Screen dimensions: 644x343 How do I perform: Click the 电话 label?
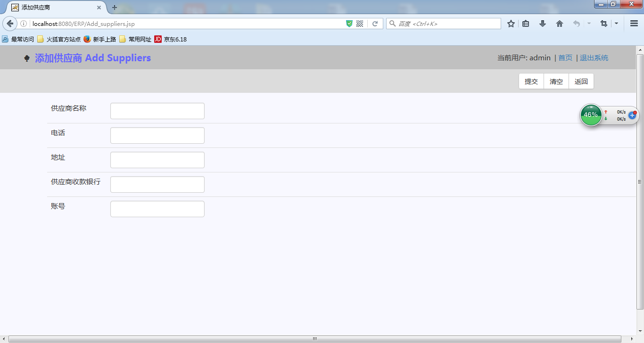[x=58, y=133]
